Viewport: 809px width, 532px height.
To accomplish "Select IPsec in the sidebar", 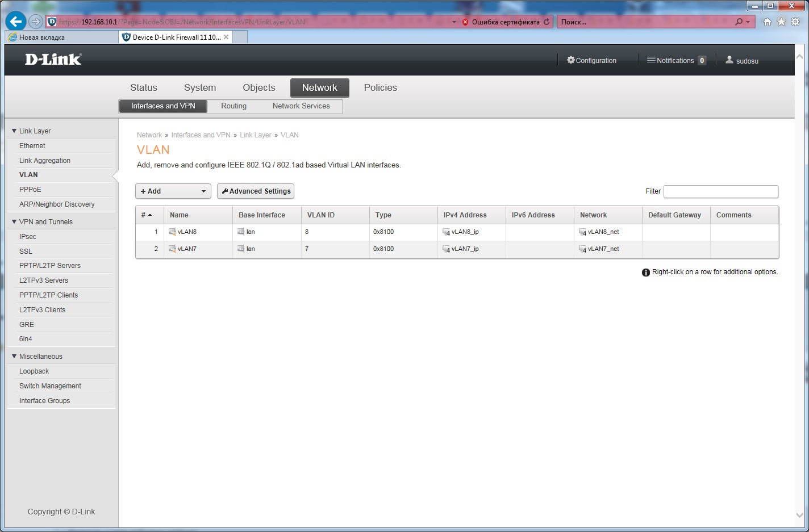I will 27,237.
